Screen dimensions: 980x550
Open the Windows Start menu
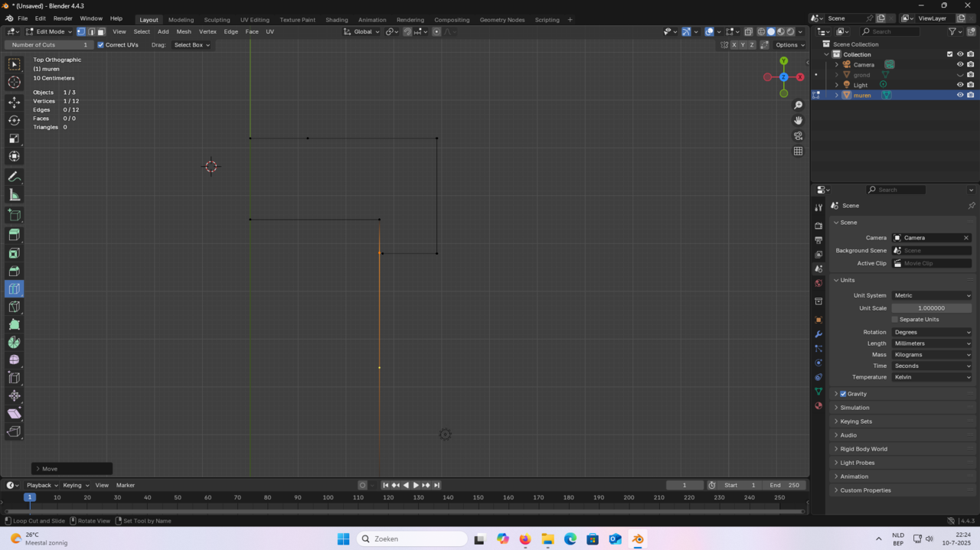pyautogui.click(x=343, y=539)
